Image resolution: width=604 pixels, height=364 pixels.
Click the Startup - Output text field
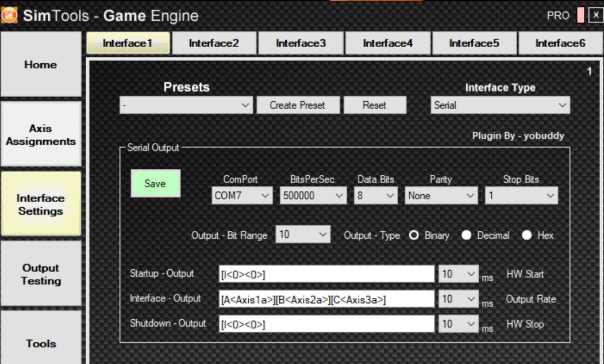[x=326, y=274]
